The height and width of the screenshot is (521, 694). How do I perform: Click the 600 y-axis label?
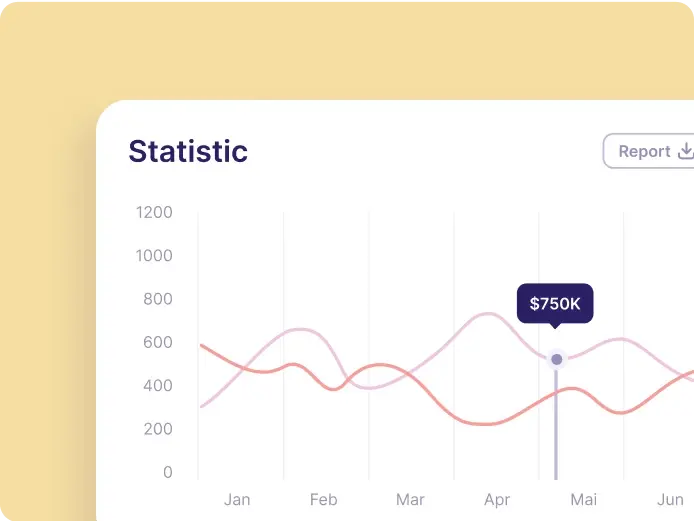(158, 343)
